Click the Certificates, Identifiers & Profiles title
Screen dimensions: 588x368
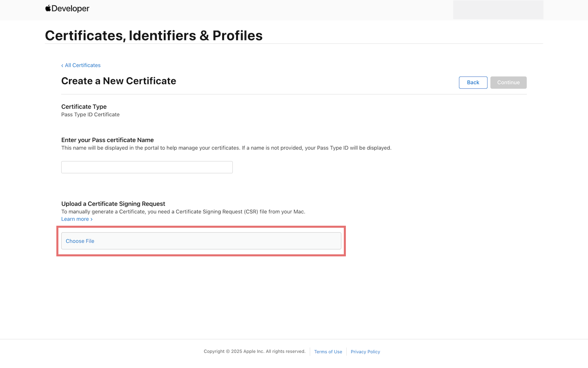(154, 36)
